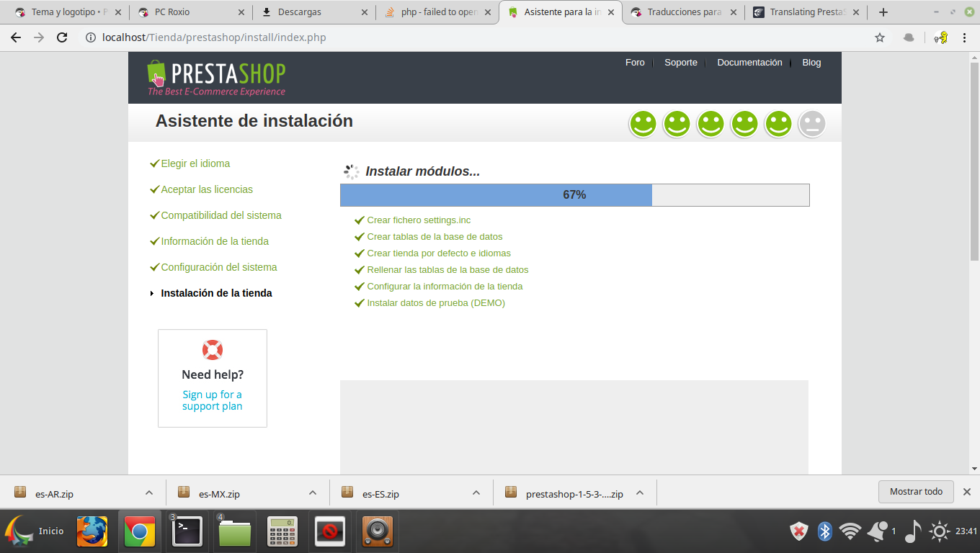Switch to the php - failed to open tab
980x553 pixels.
[x=437, y=12]
